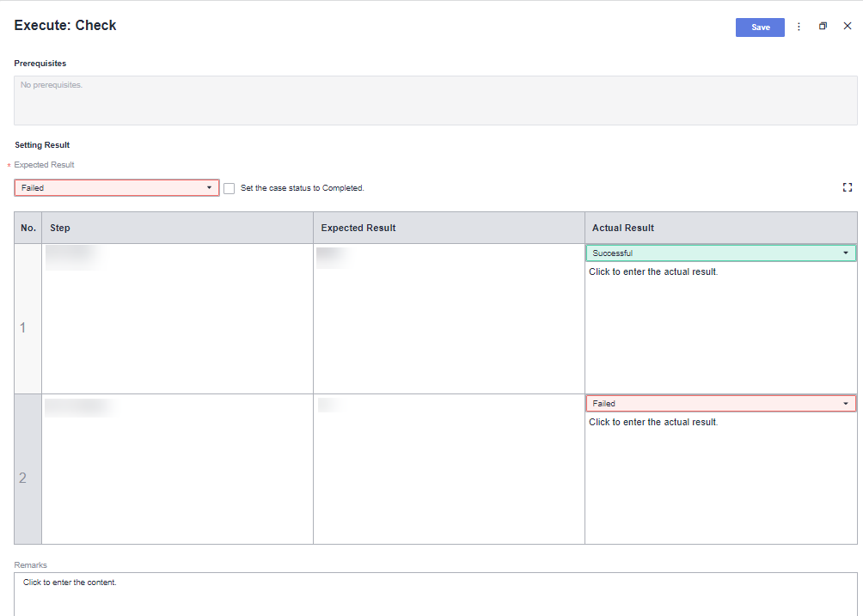
Task: Select row number 1 cell
Action: click(x=23, y=327)
